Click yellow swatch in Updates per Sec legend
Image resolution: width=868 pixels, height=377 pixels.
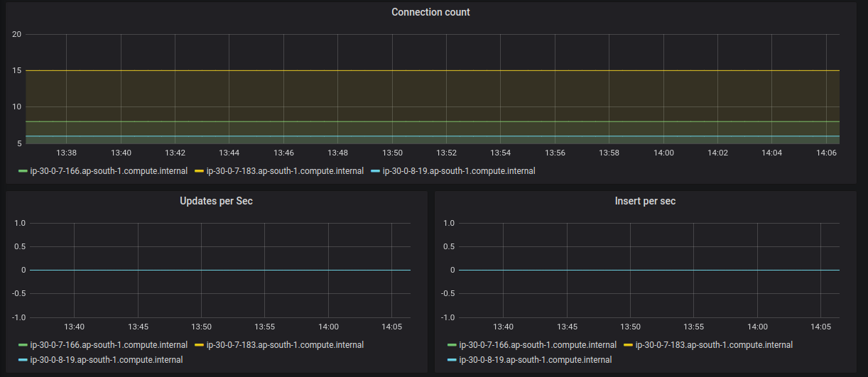[x=200, y=345]
